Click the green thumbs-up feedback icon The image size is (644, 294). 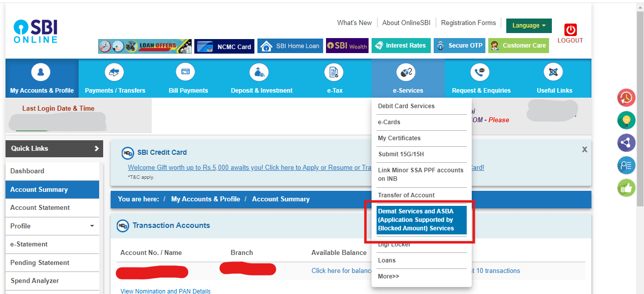[626, 188]
